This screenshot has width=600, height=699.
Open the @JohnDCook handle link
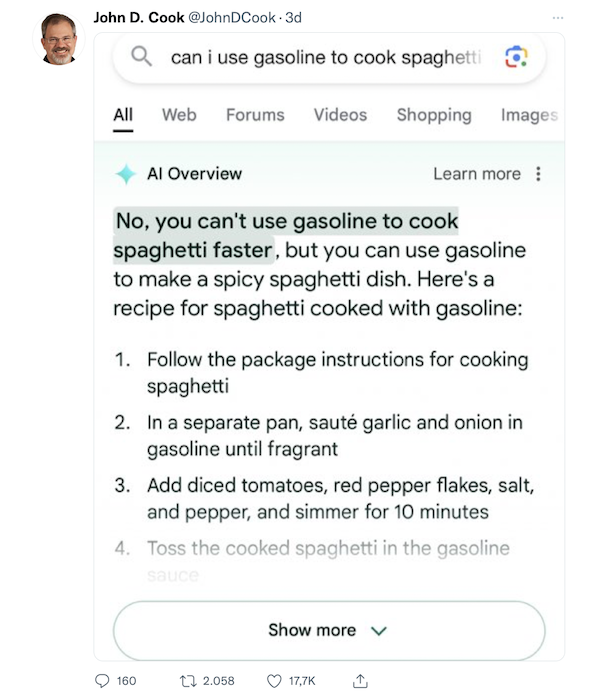(x=232, y=17)
